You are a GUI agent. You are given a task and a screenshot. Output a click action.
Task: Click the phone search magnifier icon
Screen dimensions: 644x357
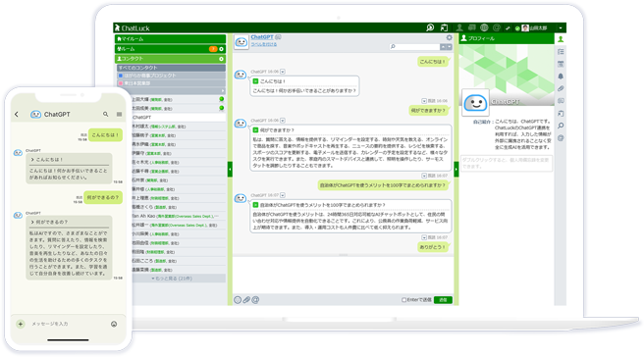(106, 115)
